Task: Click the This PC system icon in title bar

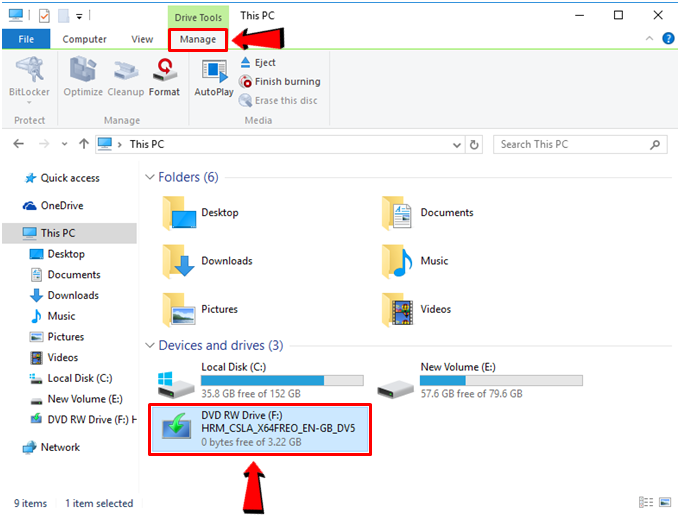Action: pos(16,16)
